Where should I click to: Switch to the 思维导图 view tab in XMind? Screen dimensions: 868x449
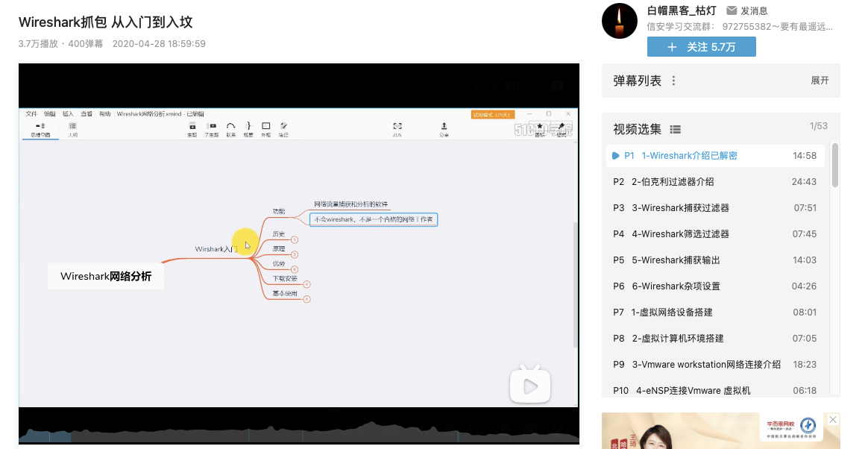pos(40,130)
